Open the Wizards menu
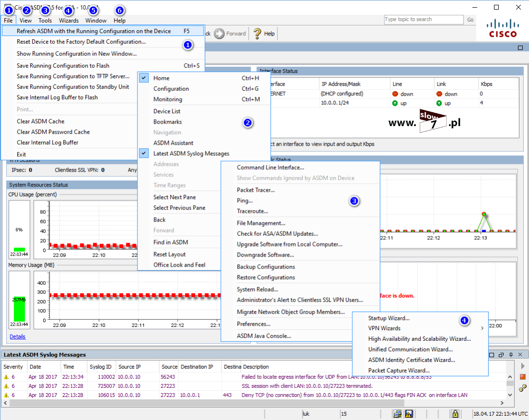Viewport: 529px width, 420px height. tap(69, 20)
